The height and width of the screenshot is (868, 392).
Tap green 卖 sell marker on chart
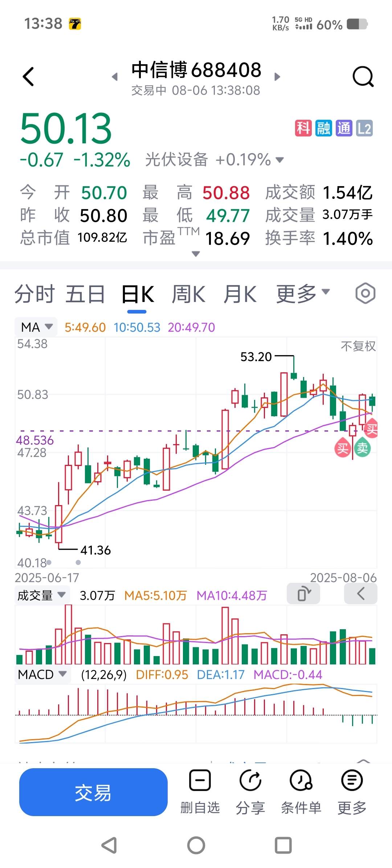362,448
